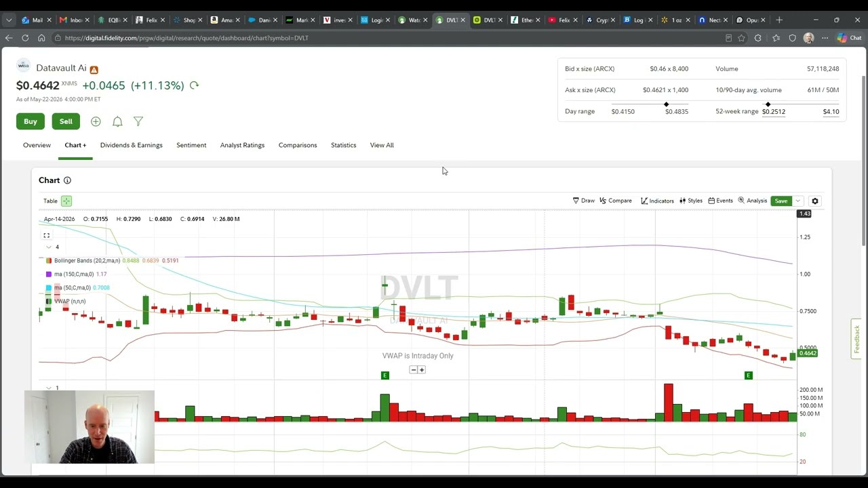Set a price alert with the bell icon

point(117,121)
